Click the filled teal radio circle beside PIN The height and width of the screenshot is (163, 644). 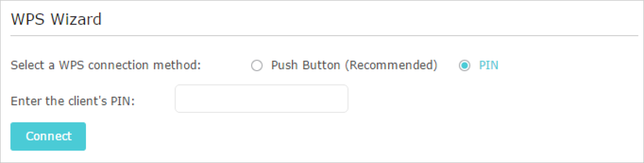point(465,66)
